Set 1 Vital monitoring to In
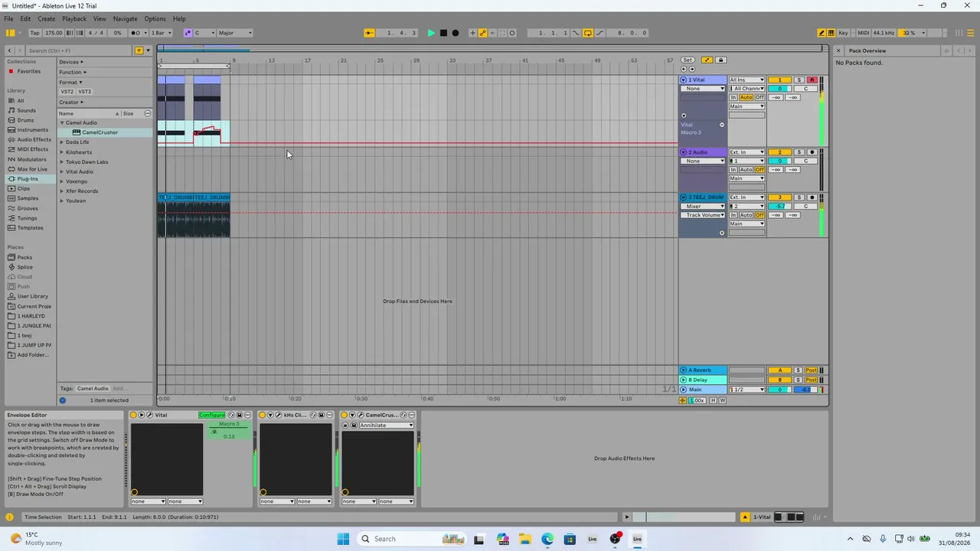Viewport: 980px width, 551px height. click(733, 97)
